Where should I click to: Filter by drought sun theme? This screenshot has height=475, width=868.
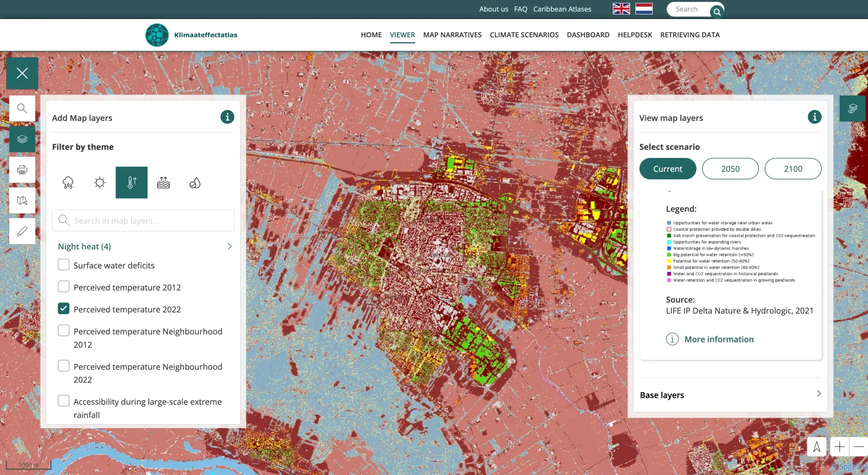coord(100,183)
